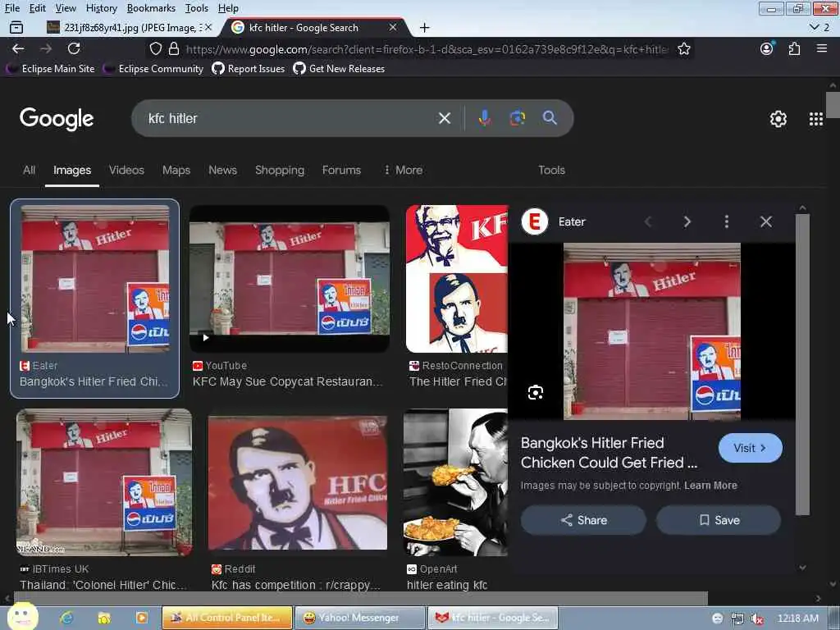Open the three-dot options in the Eater panel
Viewport: 840px width, 630px height.
pos(727,221)
